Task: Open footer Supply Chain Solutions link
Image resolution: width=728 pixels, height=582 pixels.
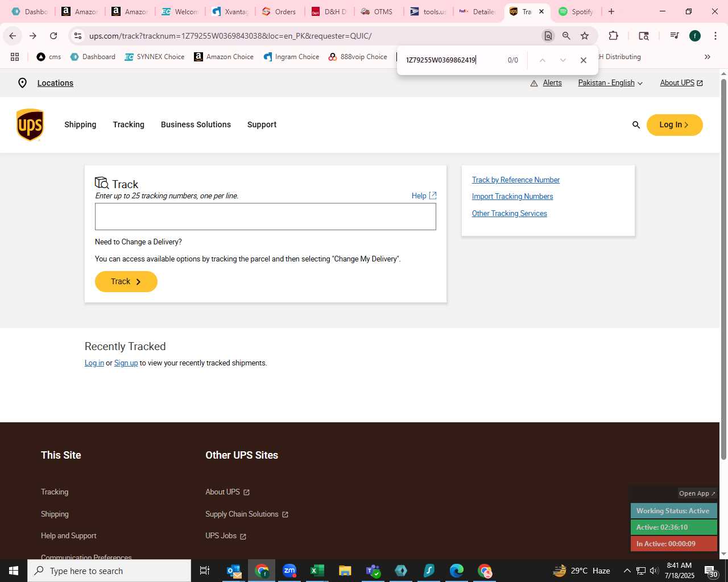Action: [x=247, y=514]
